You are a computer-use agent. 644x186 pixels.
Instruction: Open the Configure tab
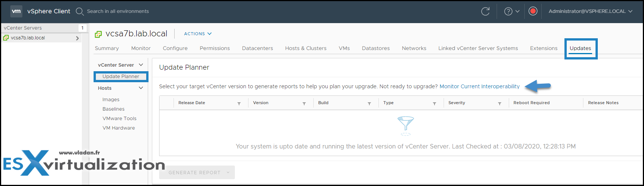175,48
